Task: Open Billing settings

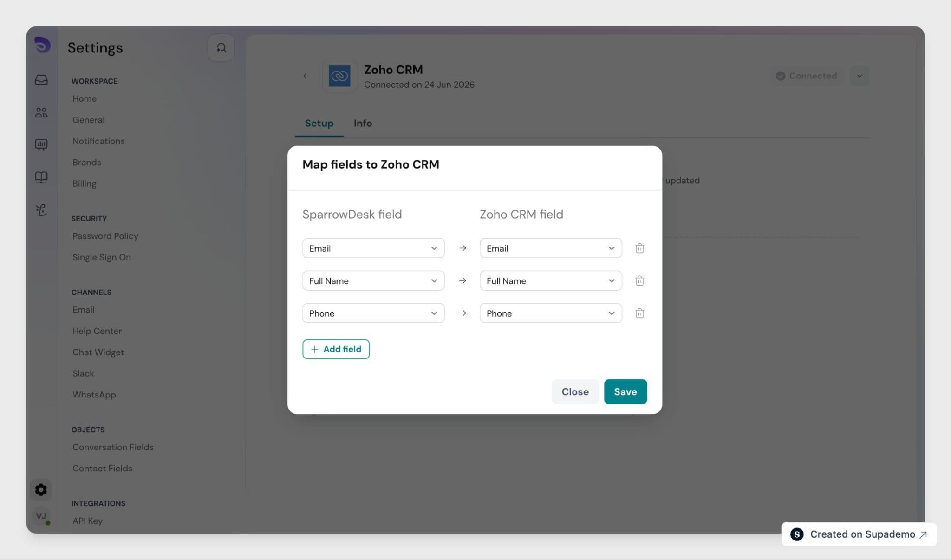Action: tap(85, 183)
